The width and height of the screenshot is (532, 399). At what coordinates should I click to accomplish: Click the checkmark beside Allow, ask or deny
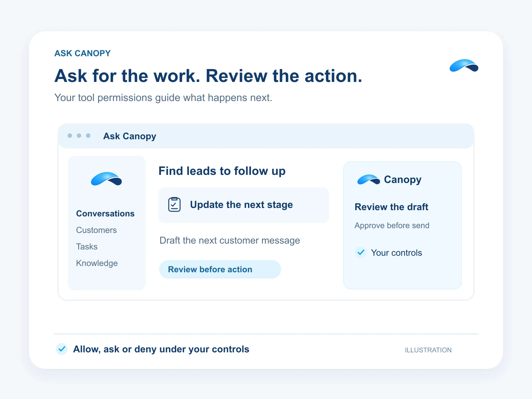coord(62,349)
